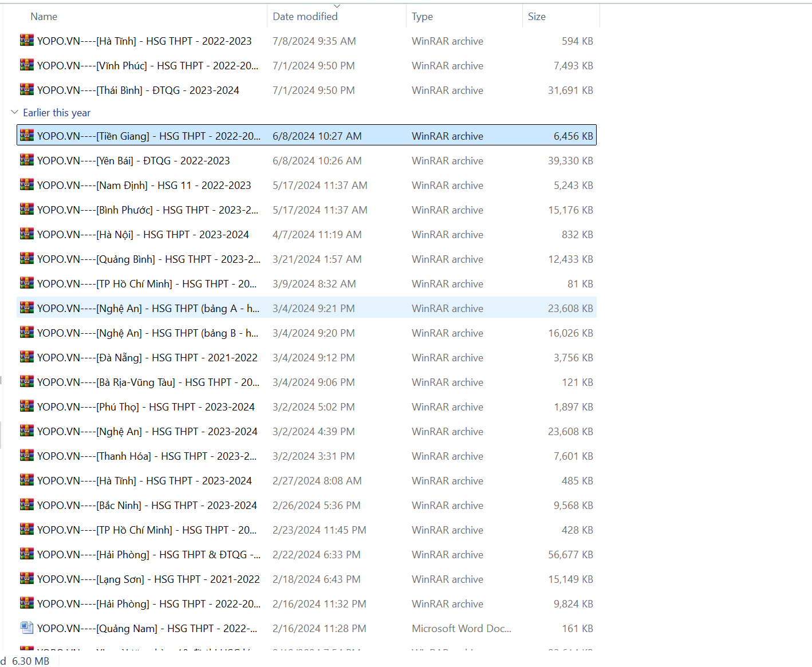The height and width of the screenshot is (667, 812).
Task: Click size value 56,677 KB
Action: 570,555
